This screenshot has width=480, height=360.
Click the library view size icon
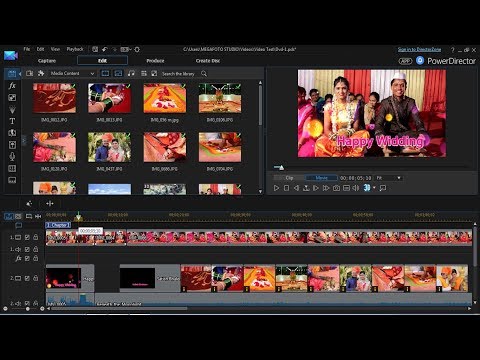[x=154, y=73]
